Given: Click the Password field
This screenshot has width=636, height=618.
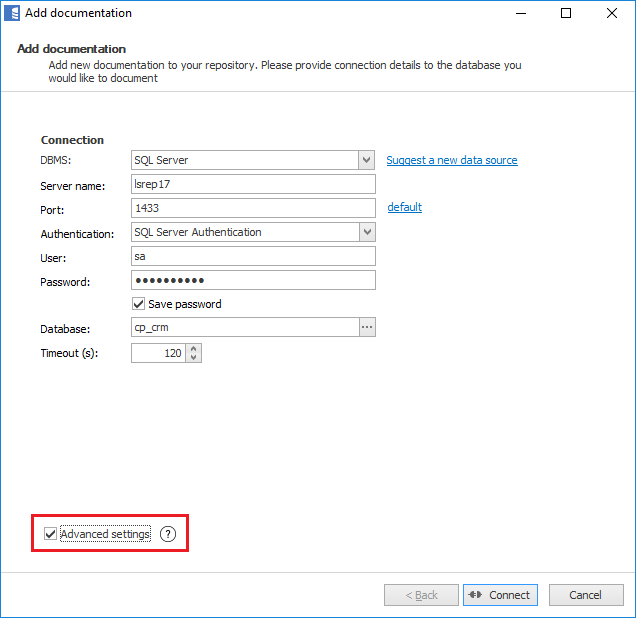Looking at the screenshot, I should pyautogui.click(x=252, y=280).
